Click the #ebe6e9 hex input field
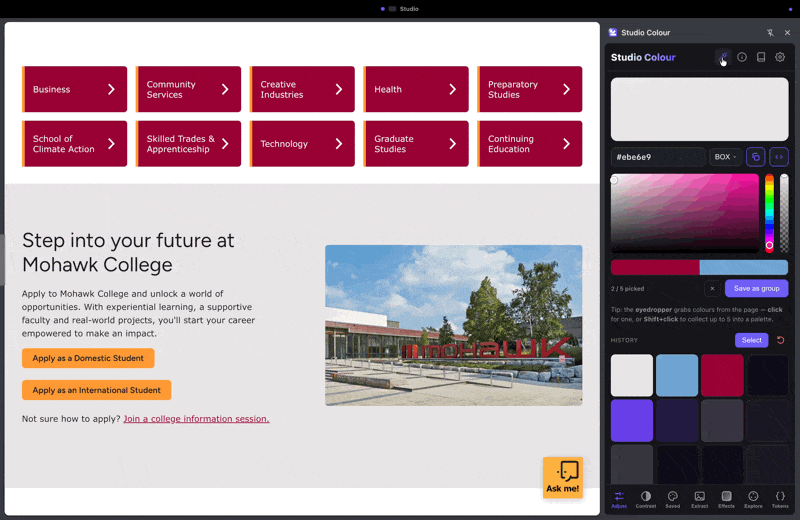 pyautogui.click(x=658, y=157)
